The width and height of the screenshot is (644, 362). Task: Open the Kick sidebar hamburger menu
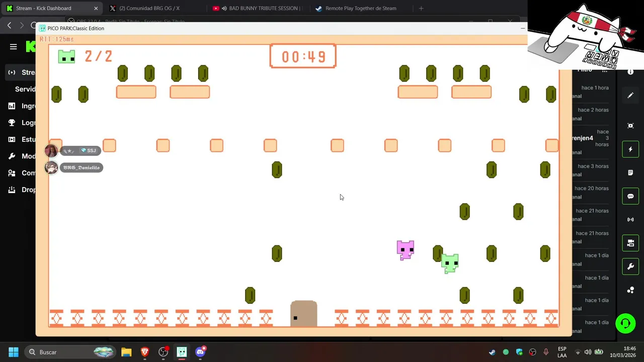tap(14, 47)
